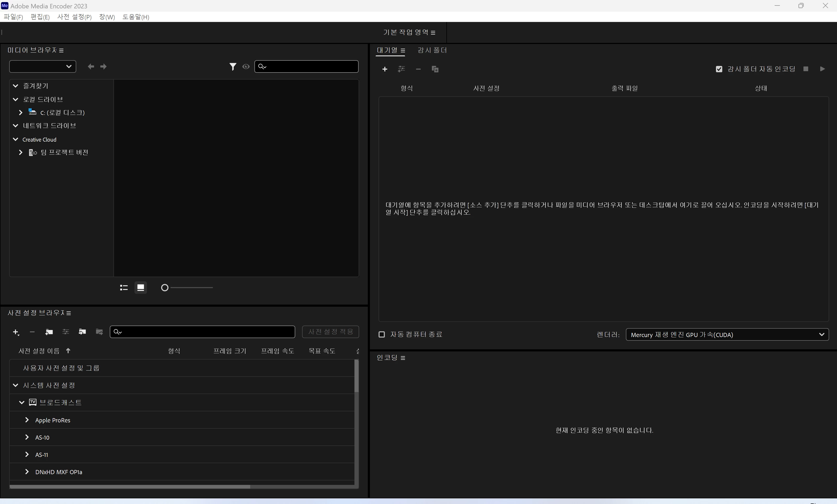837x504 pixels.
Task: Switch Media Browser to thumbnail view
Action: pos(141,288)
